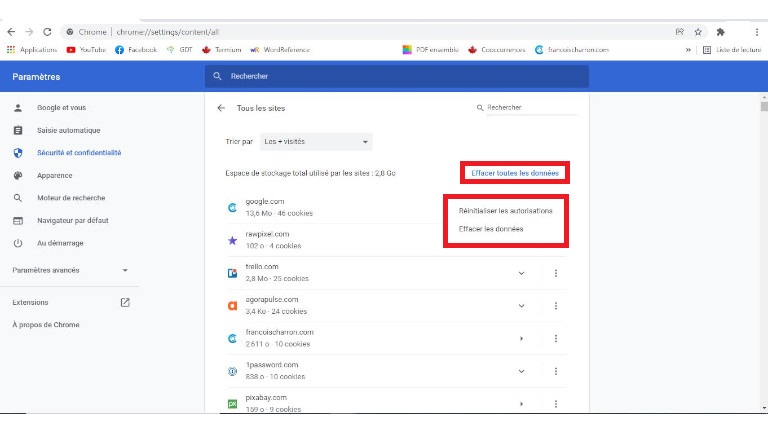Open the Trier par dropdown

point(316,142)
